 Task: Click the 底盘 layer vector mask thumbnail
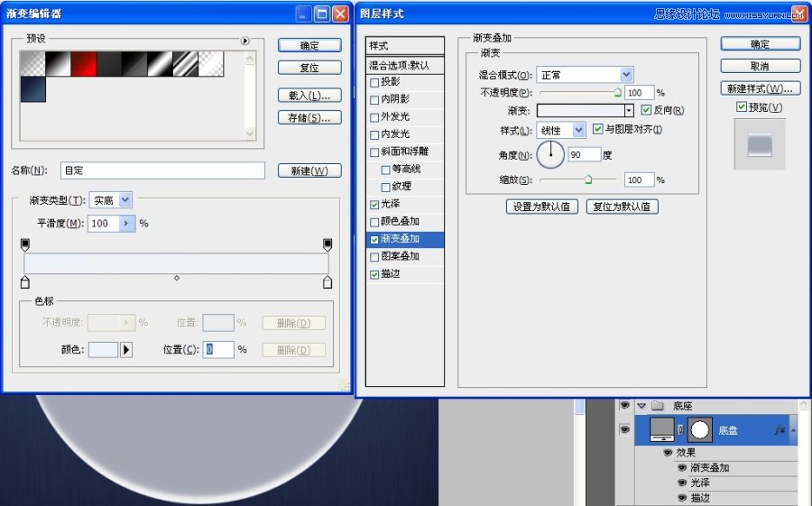[x=699, y=430]
